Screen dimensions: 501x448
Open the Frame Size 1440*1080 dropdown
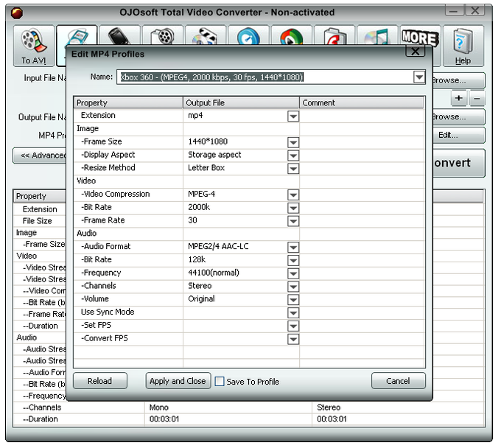tap(293, 142)
